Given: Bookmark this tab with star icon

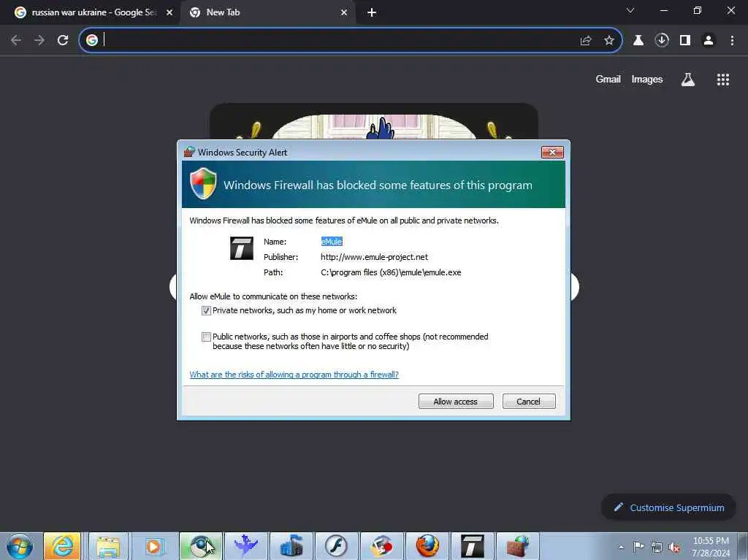Looking at the screenshot, I should 609,41.
